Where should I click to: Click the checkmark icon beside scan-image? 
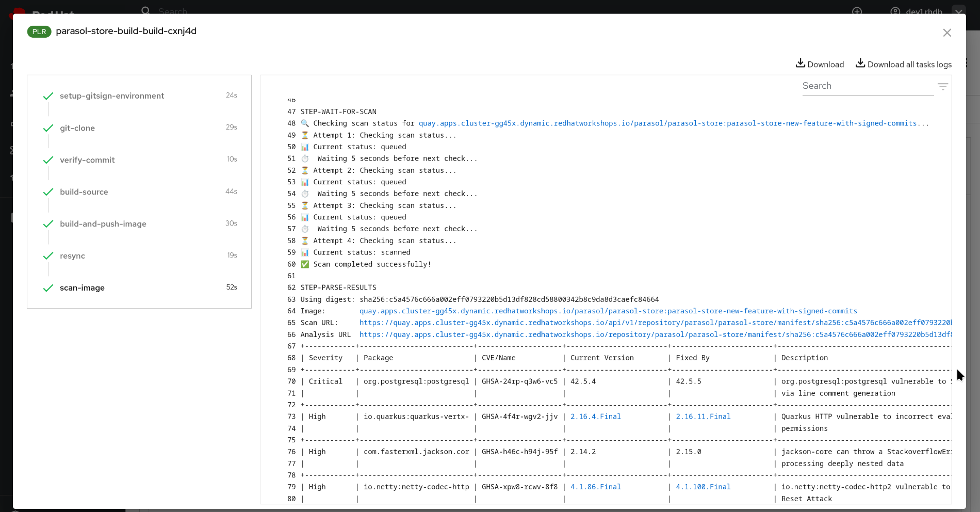pos(48,288)
